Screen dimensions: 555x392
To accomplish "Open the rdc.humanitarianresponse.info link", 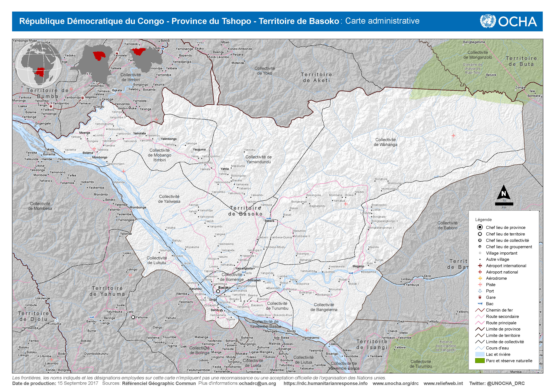I will pos(325,383).
